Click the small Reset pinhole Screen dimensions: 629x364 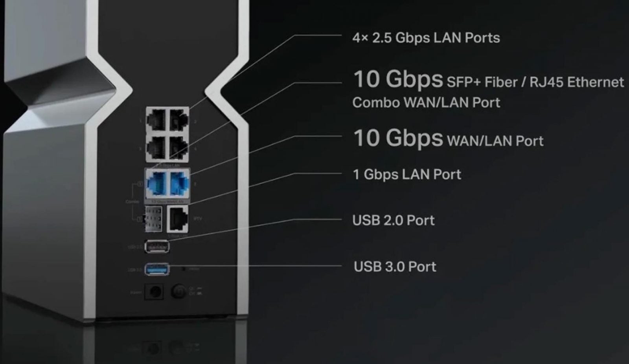[184, 269]
